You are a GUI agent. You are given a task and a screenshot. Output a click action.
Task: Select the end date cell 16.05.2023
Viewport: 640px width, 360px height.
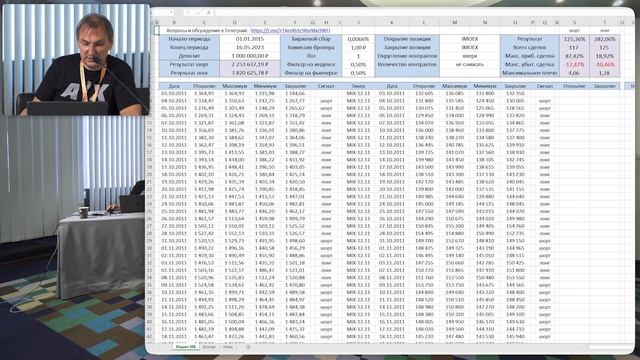pos(250,47)
